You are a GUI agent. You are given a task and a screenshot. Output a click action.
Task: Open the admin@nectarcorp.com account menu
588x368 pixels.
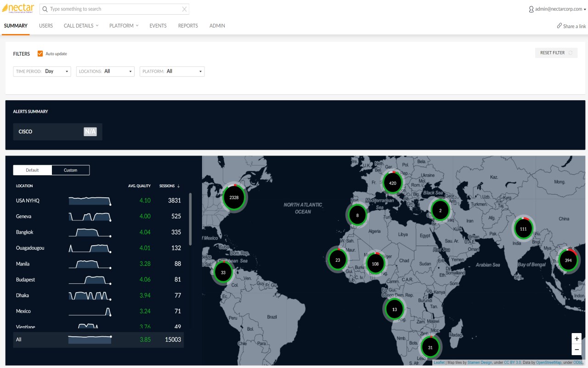(x=558, y=9)
